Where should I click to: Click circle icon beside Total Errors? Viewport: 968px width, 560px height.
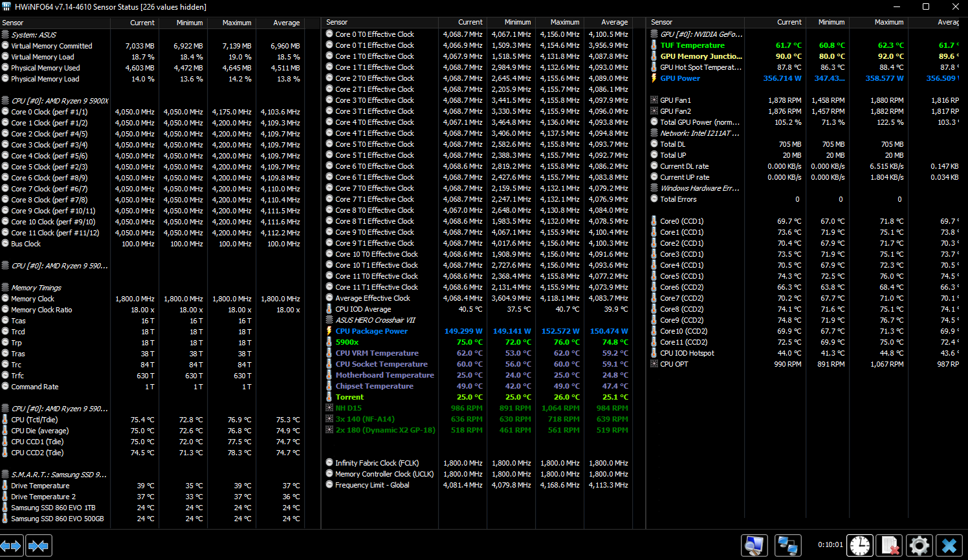point(654,199)
